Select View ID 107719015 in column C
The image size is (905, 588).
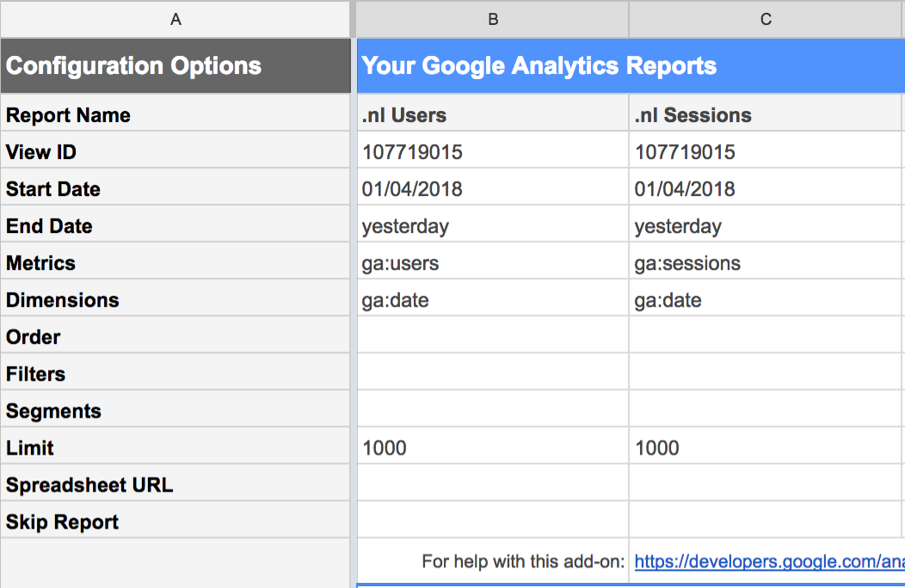click(766, 150)
